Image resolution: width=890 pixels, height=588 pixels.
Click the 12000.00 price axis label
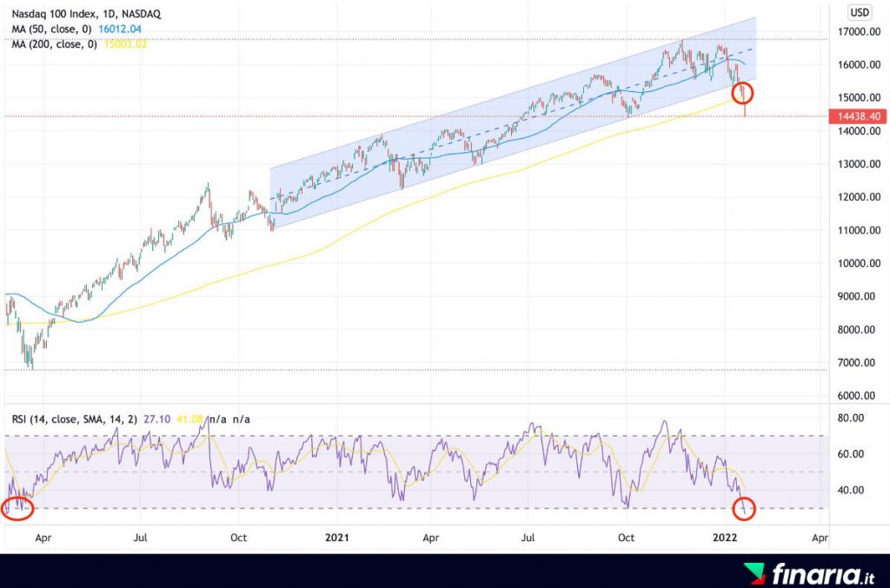[859, 197]
